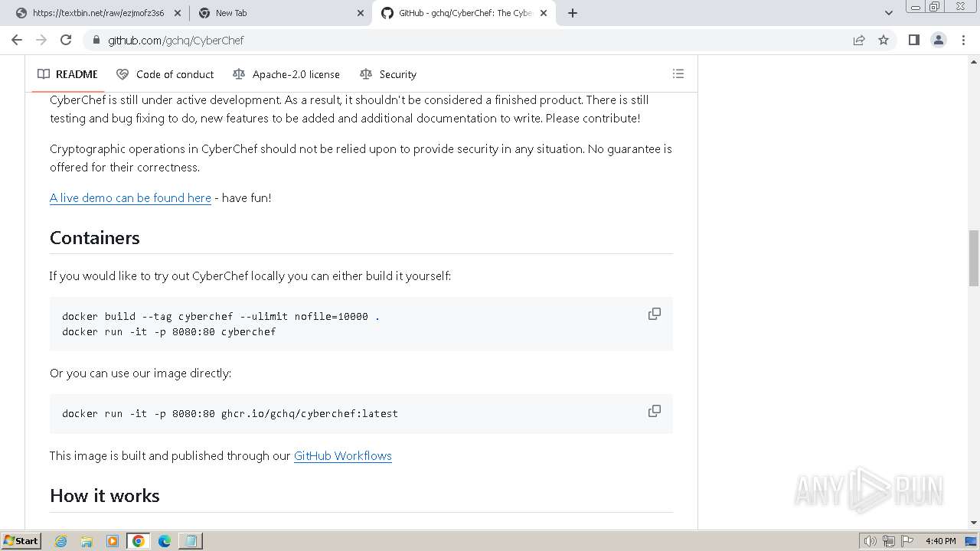The width and height of the screenshot is (980, 551).
Task: Open the Chrome three-dot menu
Action: 963,40
